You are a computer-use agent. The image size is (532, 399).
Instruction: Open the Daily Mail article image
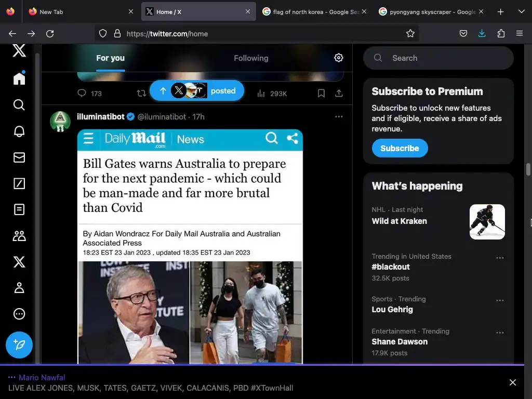190,247
